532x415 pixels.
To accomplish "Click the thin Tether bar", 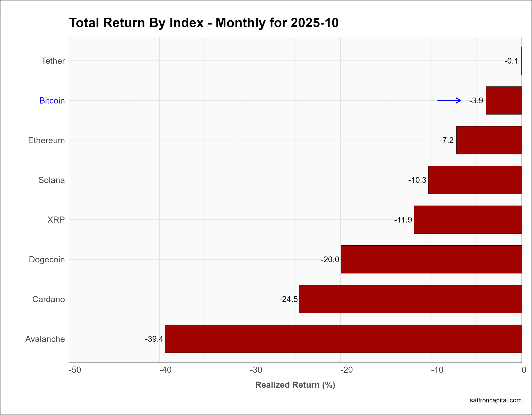I will pyautogui.click(x=521, y=61).
